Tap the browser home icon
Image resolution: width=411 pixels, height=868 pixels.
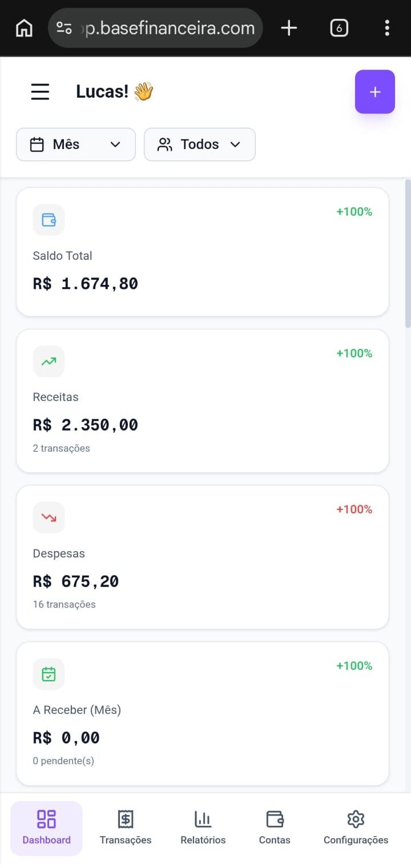(x=24, y=27)
